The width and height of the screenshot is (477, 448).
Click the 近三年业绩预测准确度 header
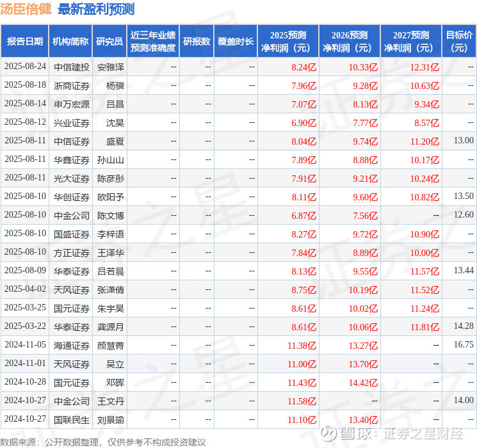point(153,42)
